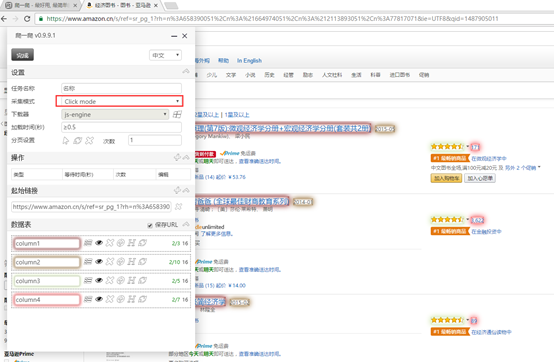Delete column3 using its X icon

coord(110,280)
